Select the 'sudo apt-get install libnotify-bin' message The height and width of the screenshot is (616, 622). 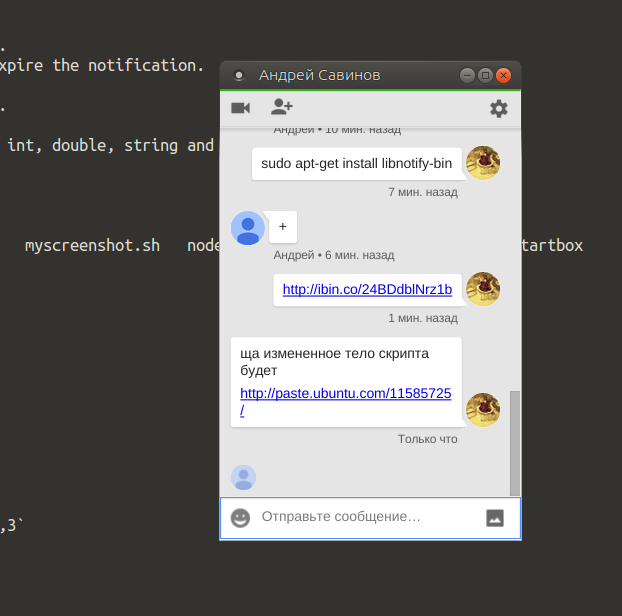point(357,163)
